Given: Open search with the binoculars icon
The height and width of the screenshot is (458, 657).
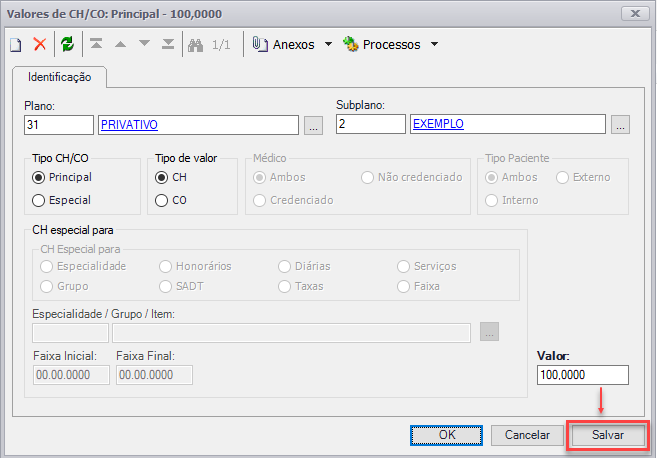Looking at the screenshot, I should (196, 44).
